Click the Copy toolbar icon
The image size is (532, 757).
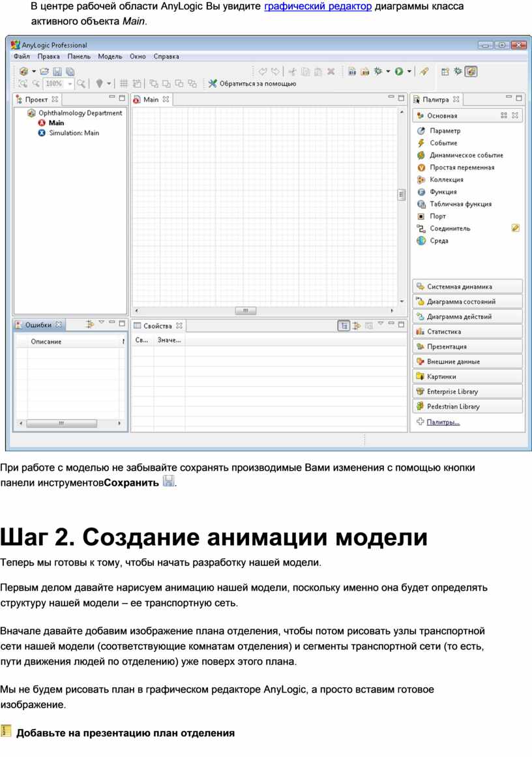(305, 72)
